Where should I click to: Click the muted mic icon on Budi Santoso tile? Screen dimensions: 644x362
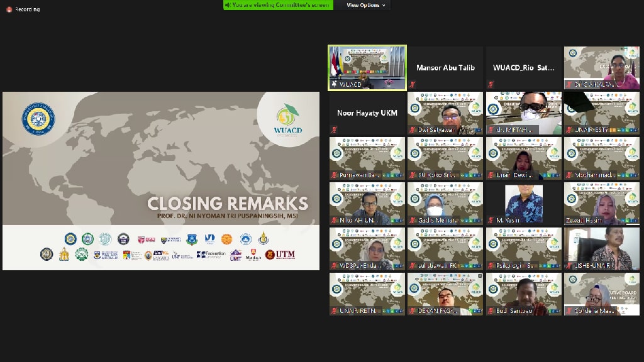491,311
